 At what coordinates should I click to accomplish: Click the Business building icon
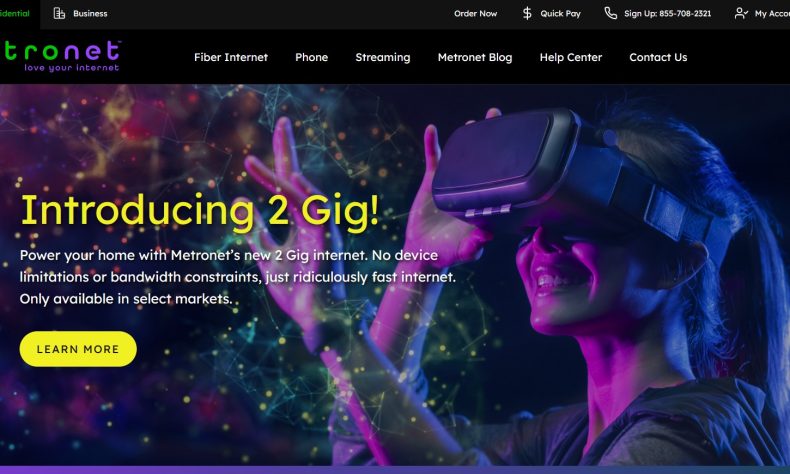(x=59, y=14)
